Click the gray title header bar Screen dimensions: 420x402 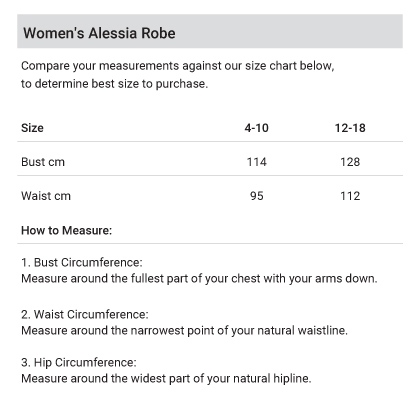point(210,31)
